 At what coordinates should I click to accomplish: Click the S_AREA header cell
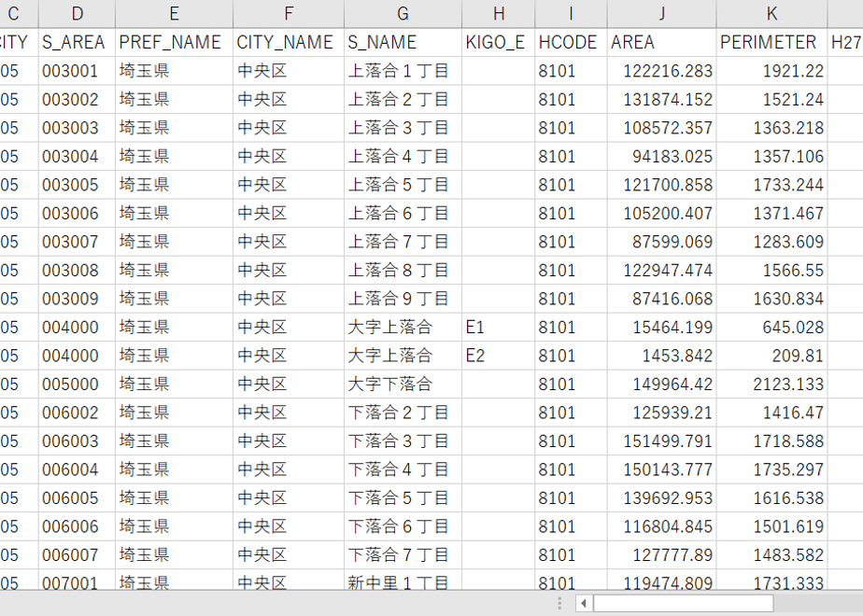77,42
